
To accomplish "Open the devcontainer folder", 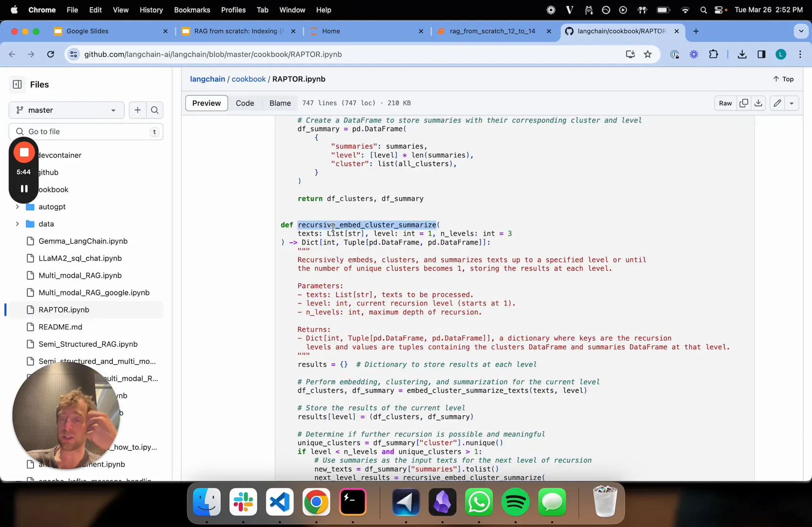I will point(59,155).
